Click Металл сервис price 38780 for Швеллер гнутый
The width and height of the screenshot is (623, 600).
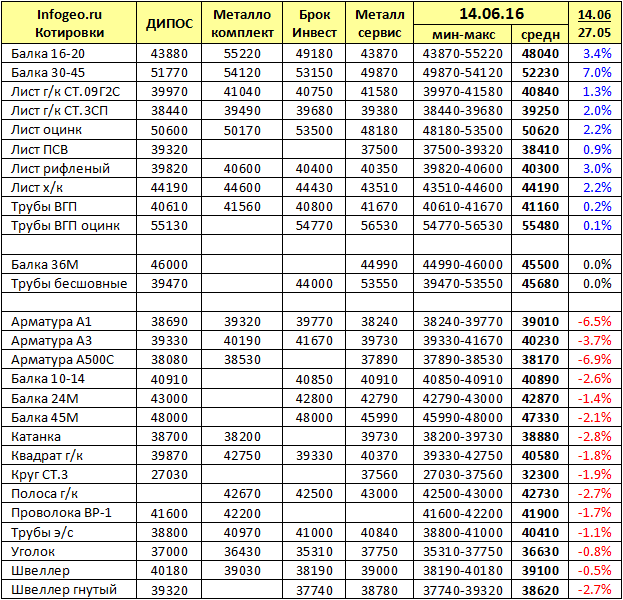point(379,590)
